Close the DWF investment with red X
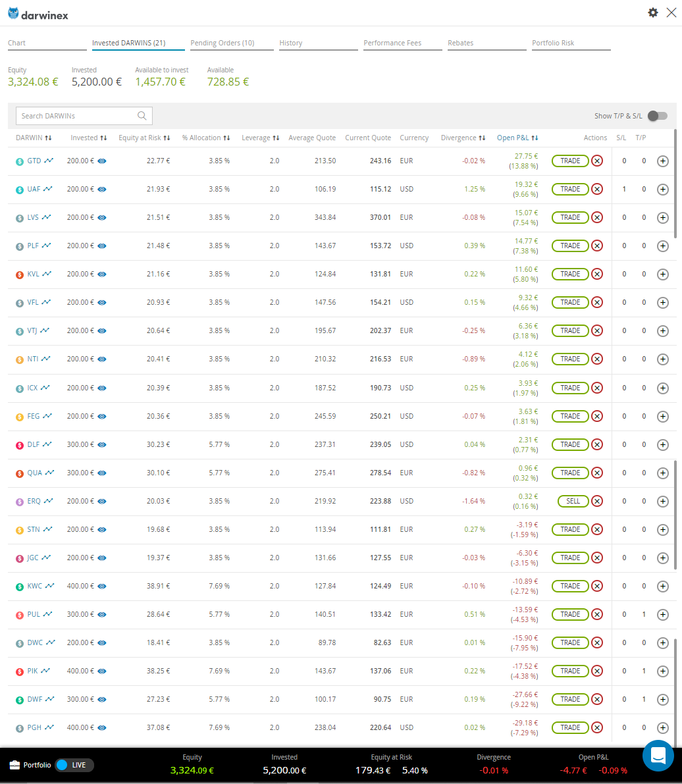The height and width of the screenshot is (784, 682). coord(597,700)
